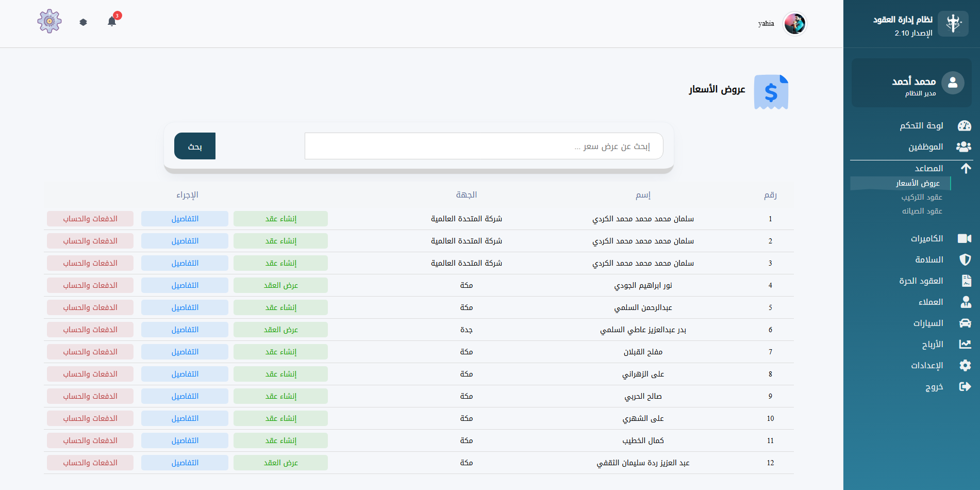The image size is (980, 490).
Task: Click the الموظفين employees icon
Action: [x=965, y=146]
